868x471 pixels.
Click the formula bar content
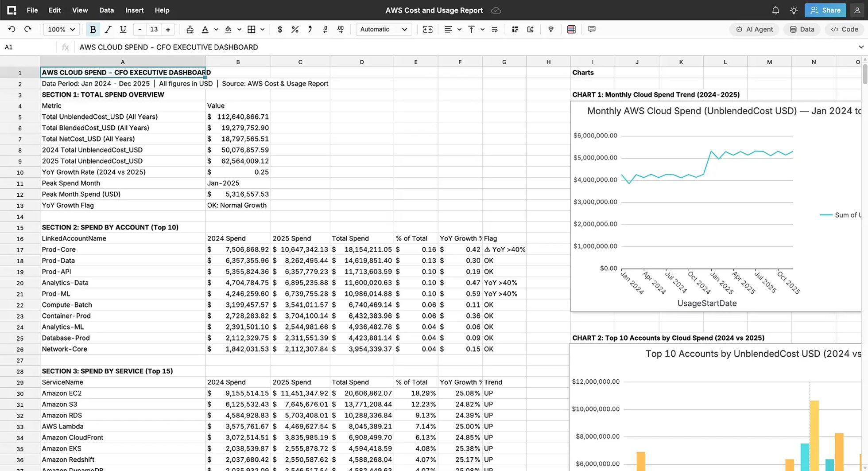click(465, 47)
